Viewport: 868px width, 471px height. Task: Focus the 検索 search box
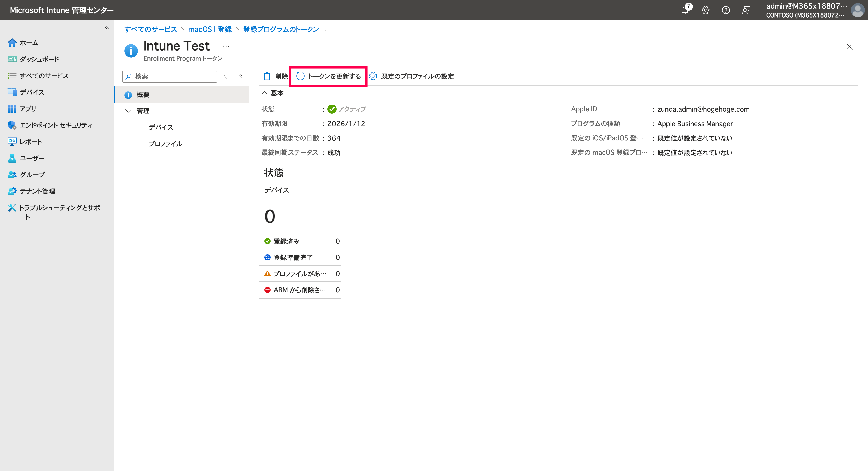[170, 76]
